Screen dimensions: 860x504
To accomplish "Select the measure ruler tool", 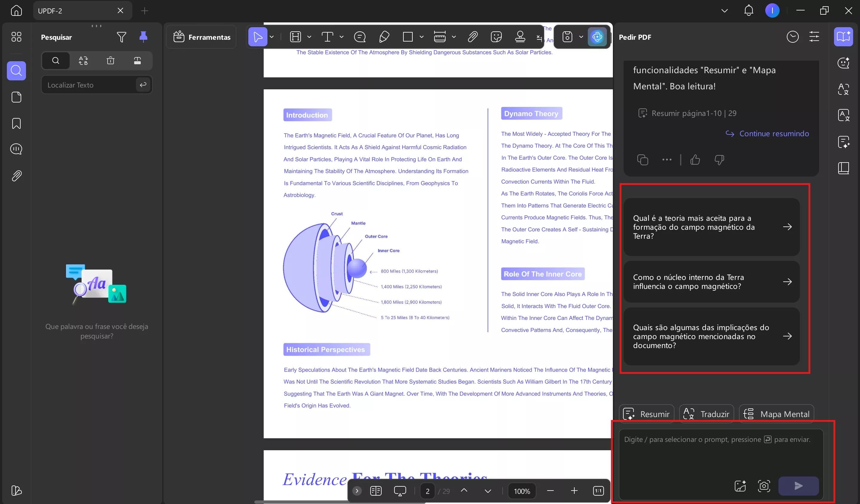I will [x=440, y=37].
